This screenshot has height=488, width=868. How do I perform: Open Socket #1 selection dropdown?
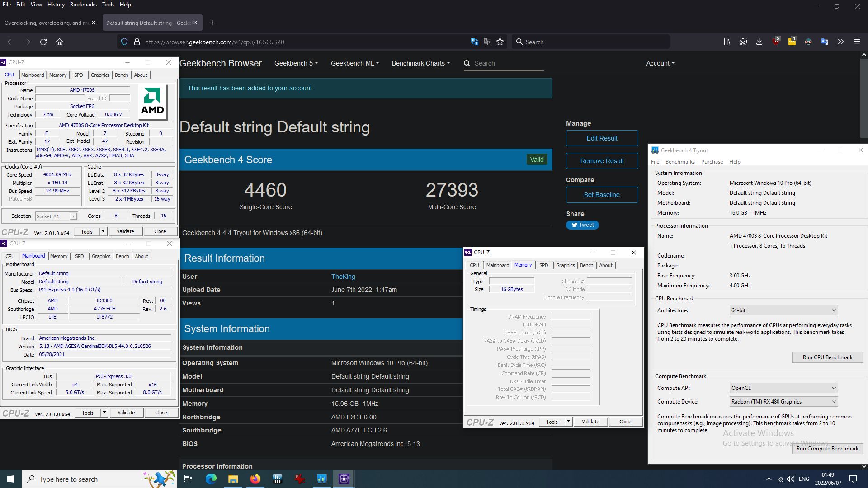pos(56,216)
